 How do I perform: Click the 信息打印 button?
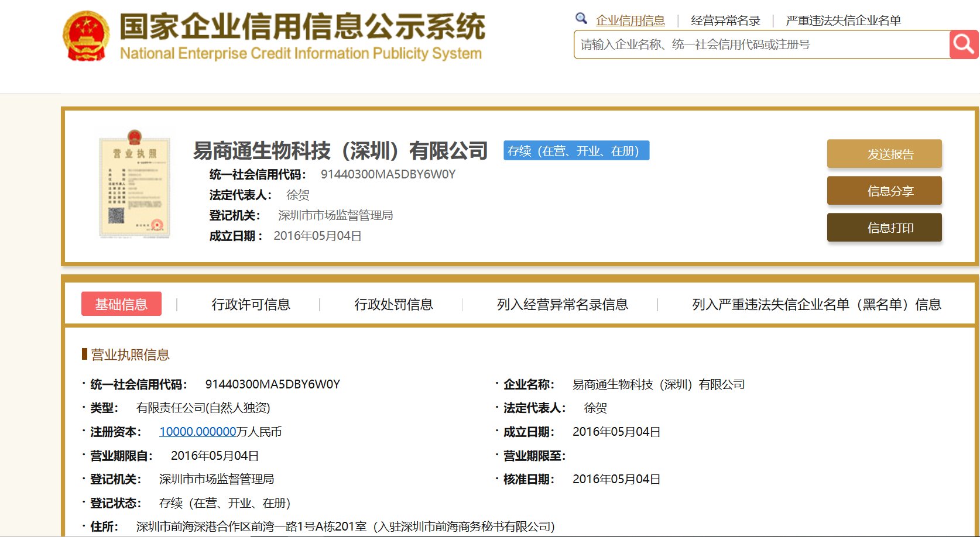[884, 227]
